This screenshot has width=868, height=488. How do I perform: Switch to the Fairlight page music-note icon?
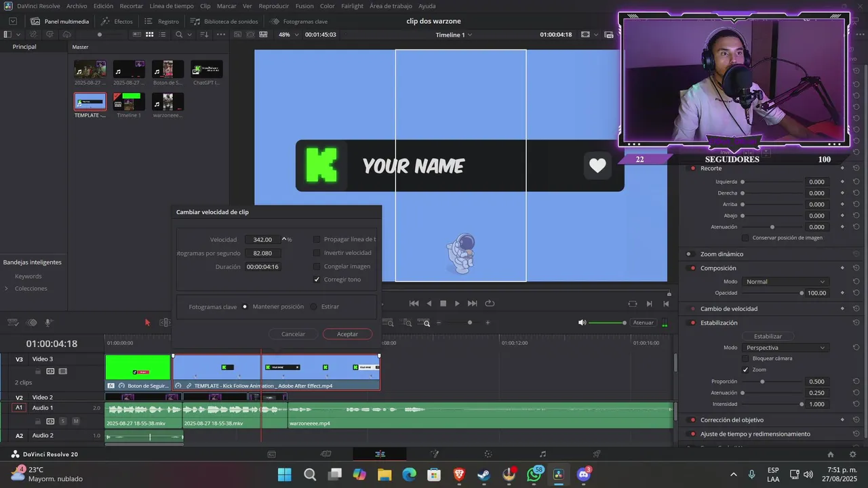(x=542, y=454)
